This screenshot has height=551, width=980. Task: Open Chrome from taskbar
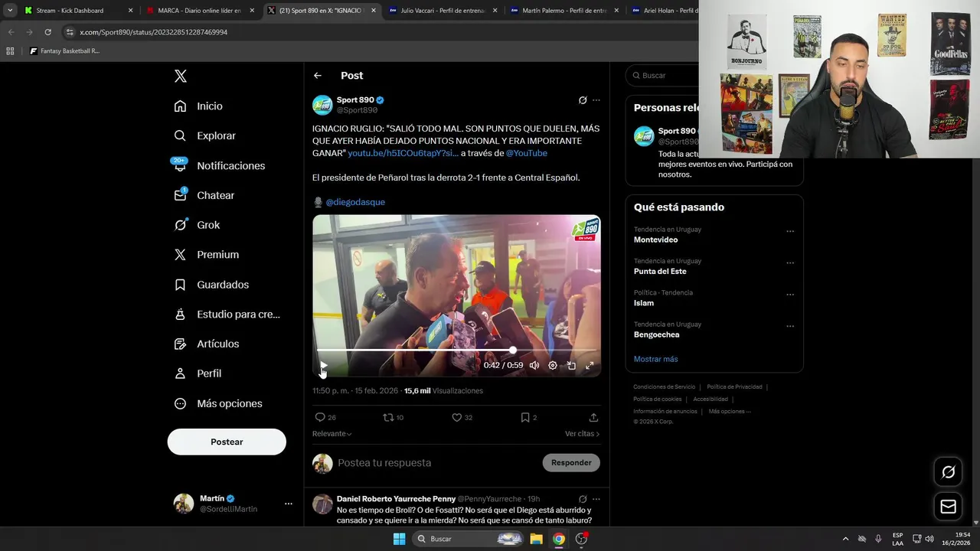coord(559,539)
